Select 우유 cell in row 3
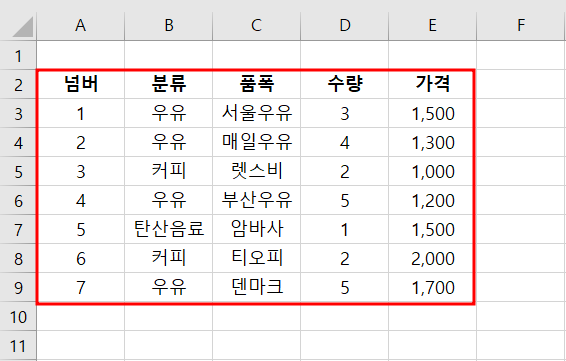The image size is (566, 361). (x=169, y=113)
